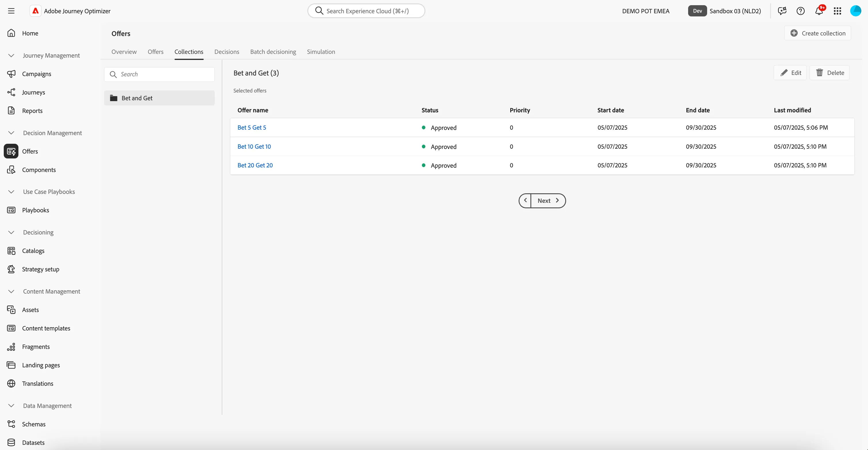Collapse the Decision Management section

pyautogui.click(x=11, y=133)
